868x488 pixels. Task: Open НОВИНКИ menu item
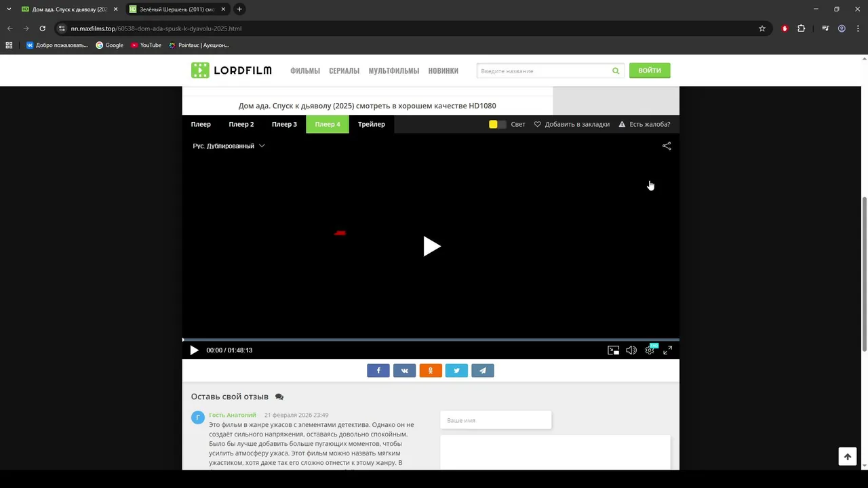[x=443, y=71]
